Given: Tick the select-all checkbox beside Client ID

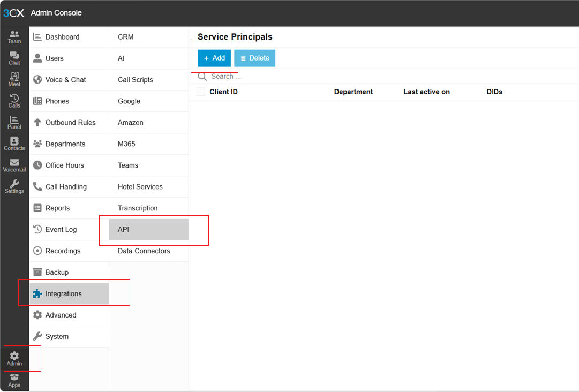Looking at the screenshot, I should 201,92.
